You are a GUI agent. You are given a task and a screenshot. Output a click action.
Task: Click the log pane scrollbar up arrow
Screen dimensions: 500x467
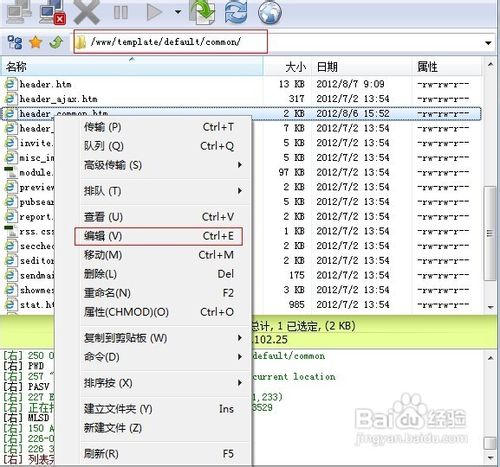490,358
